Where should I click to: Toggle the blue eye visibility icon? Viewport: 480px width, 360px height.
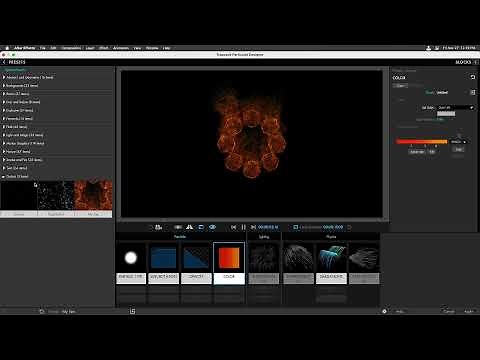coord(212,227)
